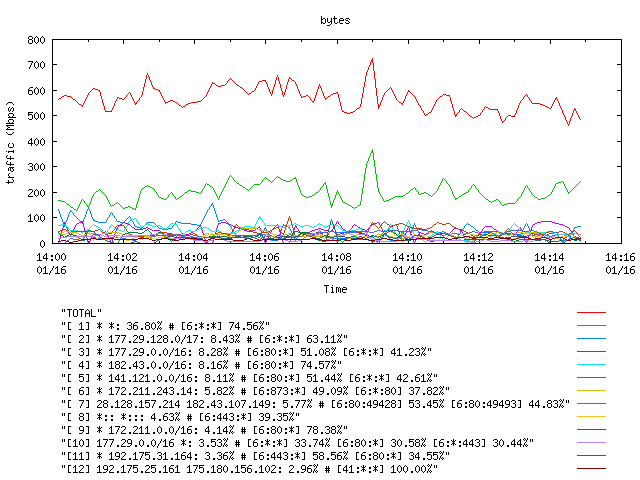Image resolution: width=640 pixels, height=480 pixels.
Task: Select legend entry [ 6] 172.211.243.14
Action: click(x=255, y=391)
